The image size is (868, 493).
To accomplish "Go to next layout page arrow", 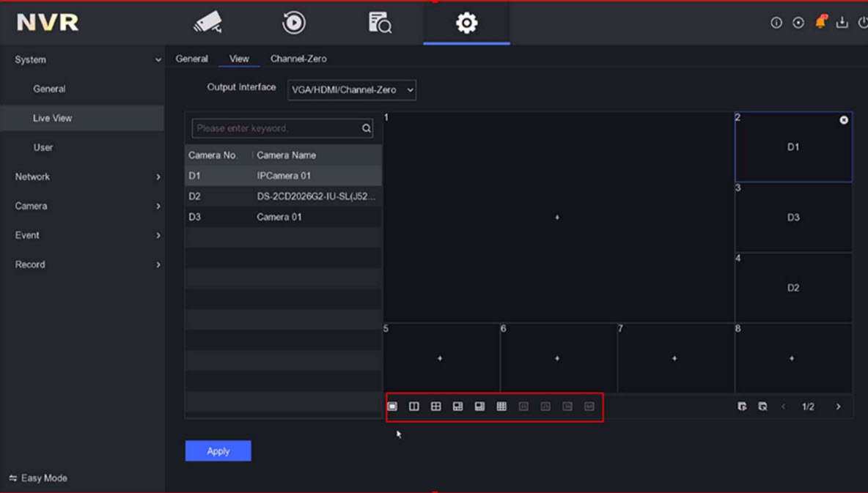I will tap(839, 407).
